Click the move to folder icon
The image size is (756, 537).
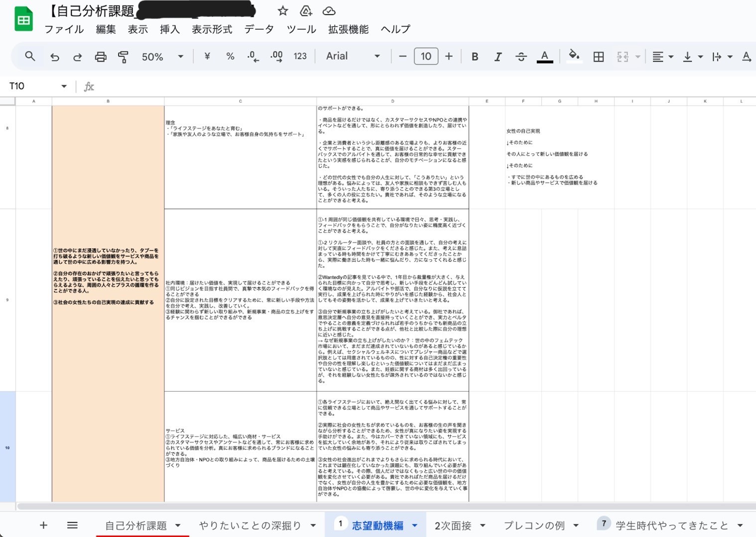pos(306,11)
